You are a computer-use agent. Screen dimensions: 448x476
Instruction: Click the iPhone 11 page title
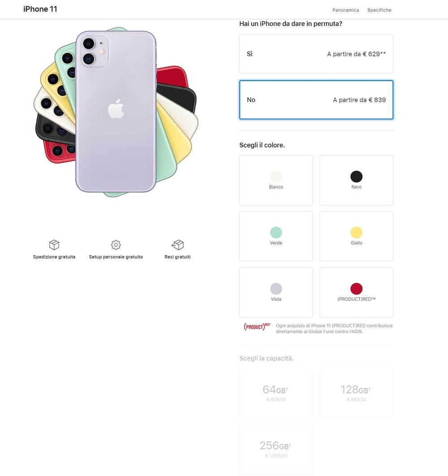(x=40, y=9)
